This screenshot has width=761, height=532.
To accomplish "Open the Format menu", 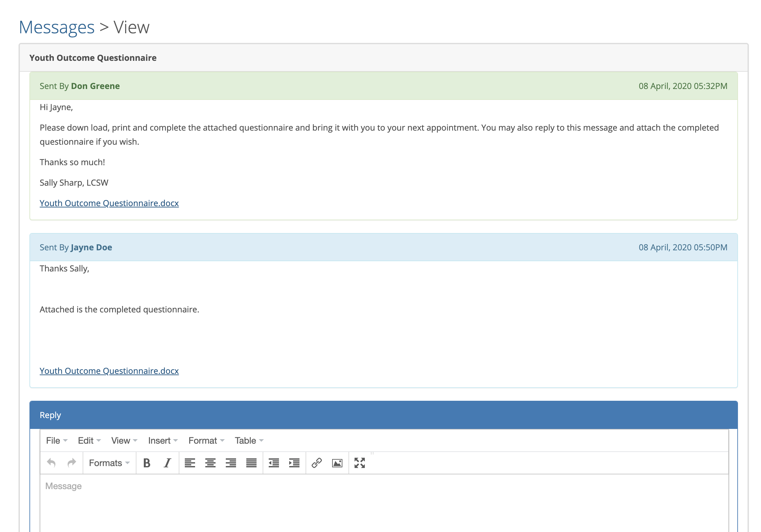I will coord(203,440).
